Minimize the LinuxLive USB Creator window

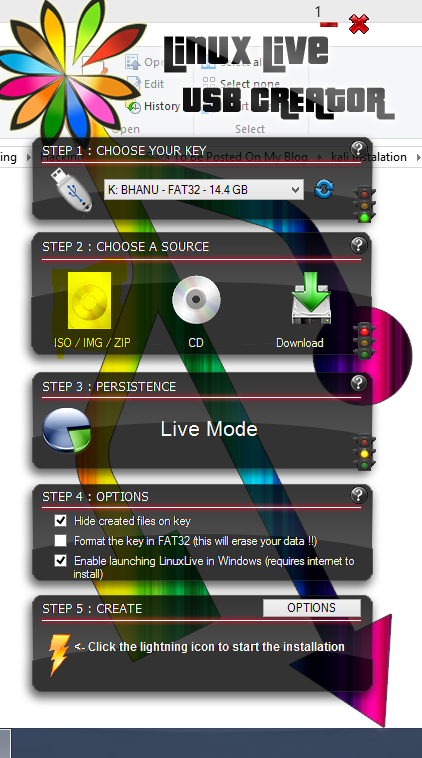[x=329, y=24]
